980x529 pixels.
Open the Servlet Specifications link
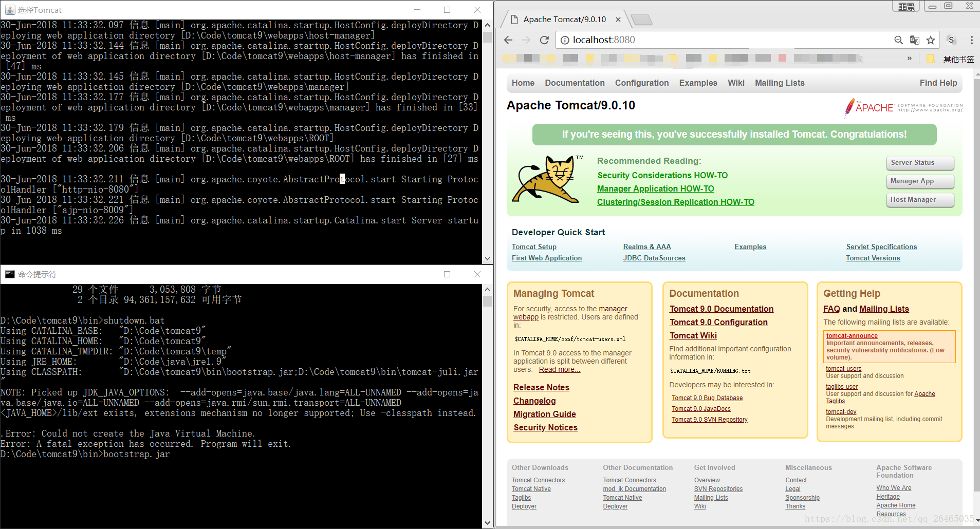pos(881,247)
